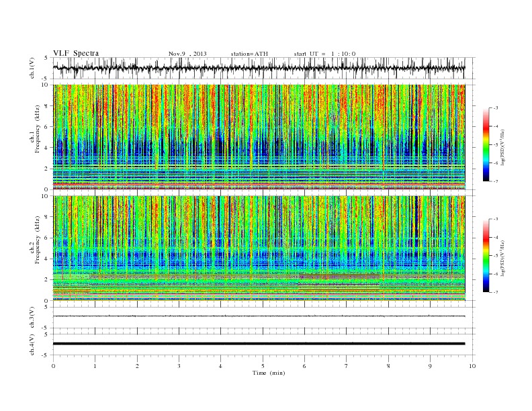The height and width of the screenshot is (411, 532).
Task: Select the upper PSD color scale bar
Action: point(486,144)
